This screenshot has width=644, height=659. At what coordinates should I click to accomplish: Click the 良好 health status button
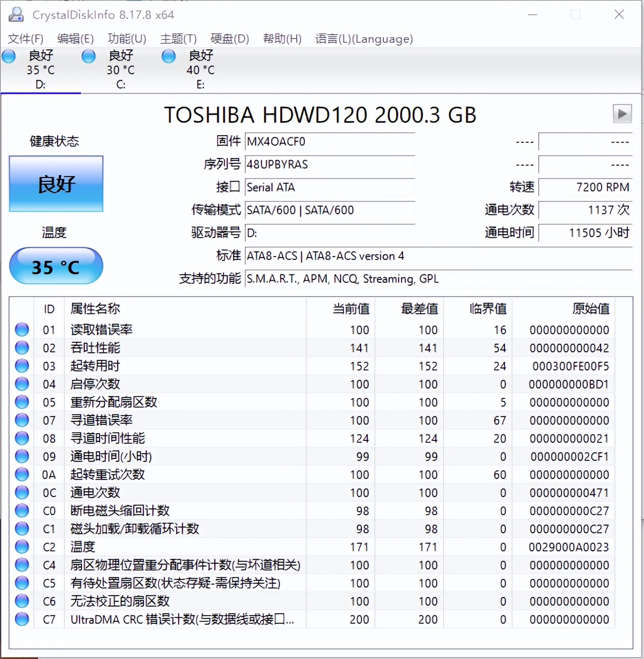[x=56, y=184]
